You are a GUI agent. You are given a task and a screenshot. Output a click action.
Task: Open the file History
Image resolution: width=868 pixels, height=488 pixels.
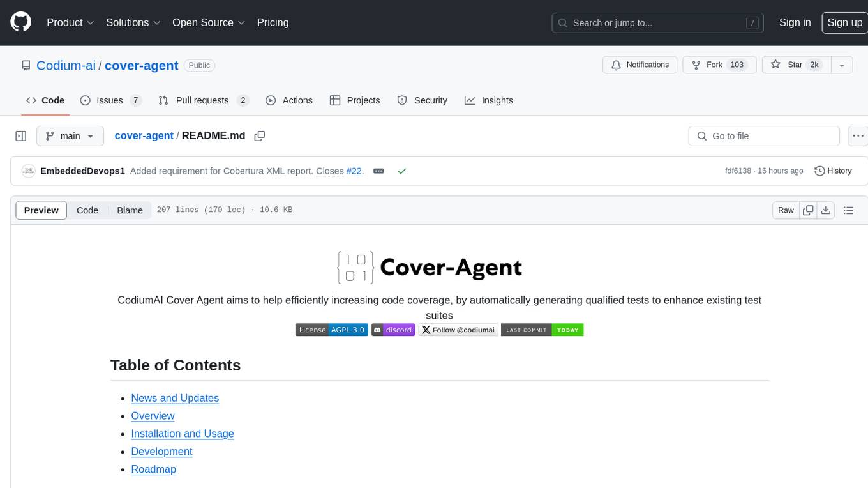pyautogui.click(x=834, y=171)
